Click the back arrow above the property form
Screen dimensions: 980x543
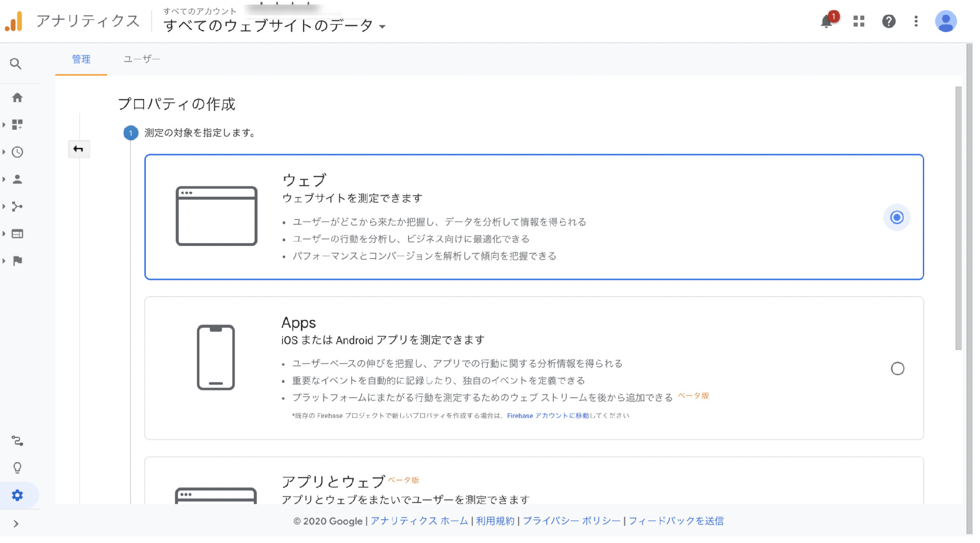pyautogui.click(x=79, y=149)
